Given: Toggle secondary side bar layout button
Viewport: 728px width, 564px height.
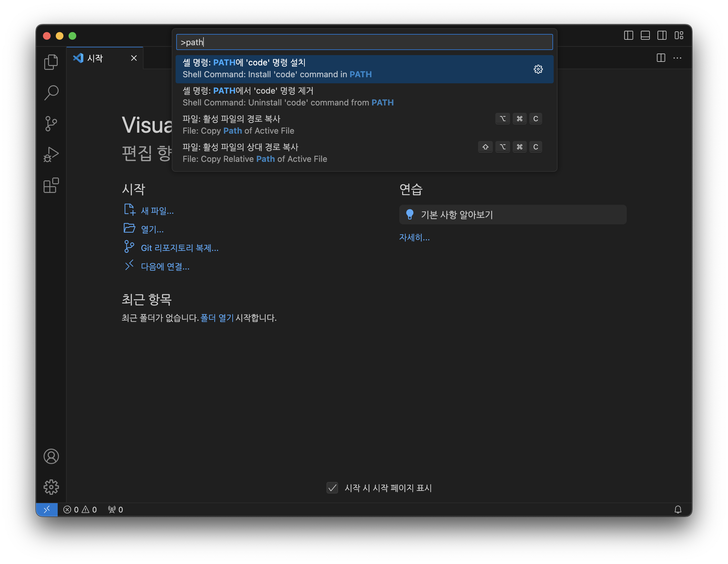Looking at the screenshot, I should point(662,35).
